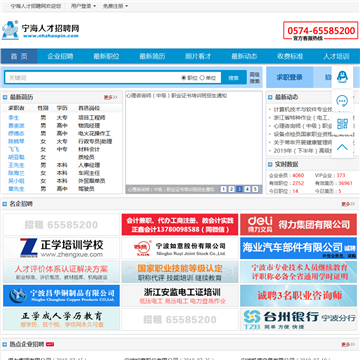Click the 0574-65585200 hotline box
The image size is (360, 360).
pos(321,31)
